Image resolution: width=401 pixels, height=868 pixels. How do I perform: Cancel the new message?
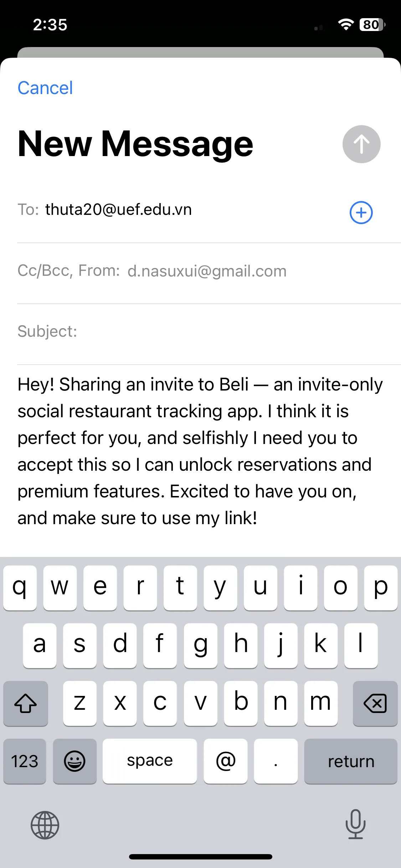(x=45, y=88)
